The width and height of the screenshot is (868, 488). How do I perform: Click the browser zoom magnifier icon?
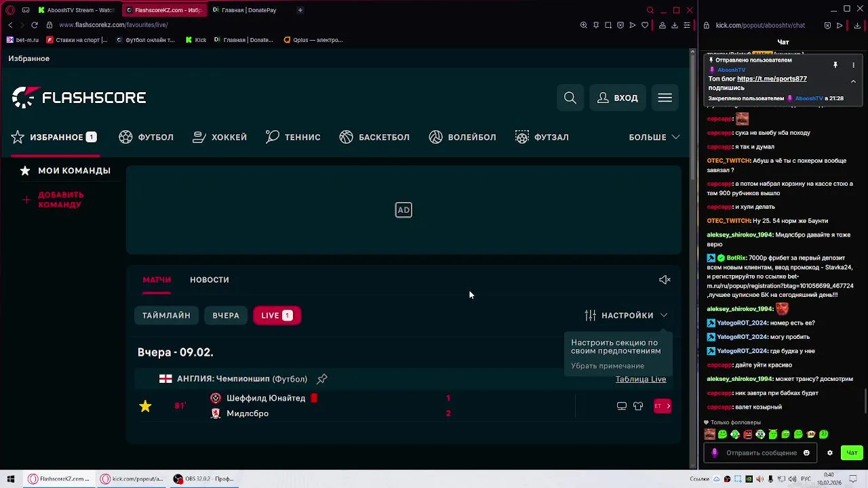pos(583,25)
